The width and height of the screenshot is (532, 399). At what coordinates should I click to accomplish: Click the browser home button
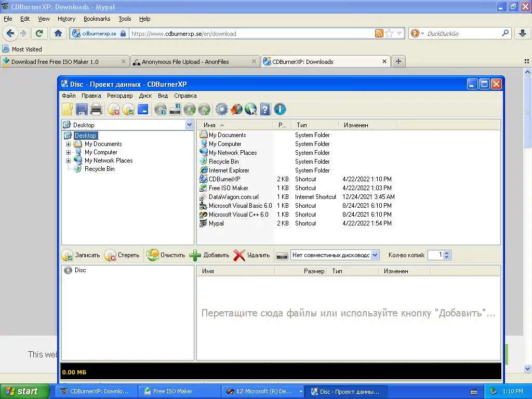[58, 33]
